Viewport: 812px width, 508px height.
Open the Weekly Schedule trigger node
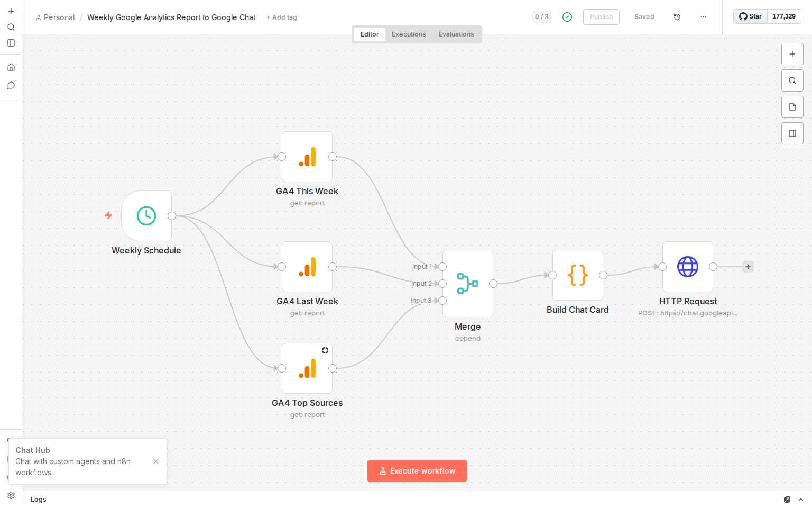[x=146, y=215]
